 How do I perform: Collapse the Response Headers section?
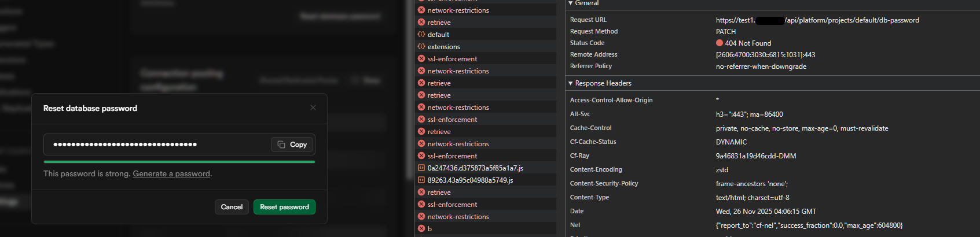571,83
